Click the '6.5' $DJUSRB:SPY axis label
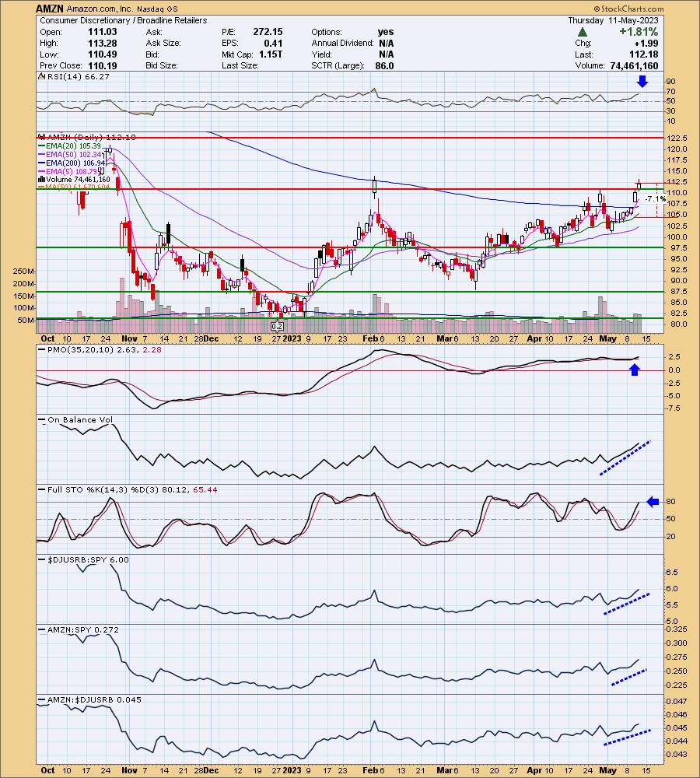 pyautogui.click(x=672, y=572)
